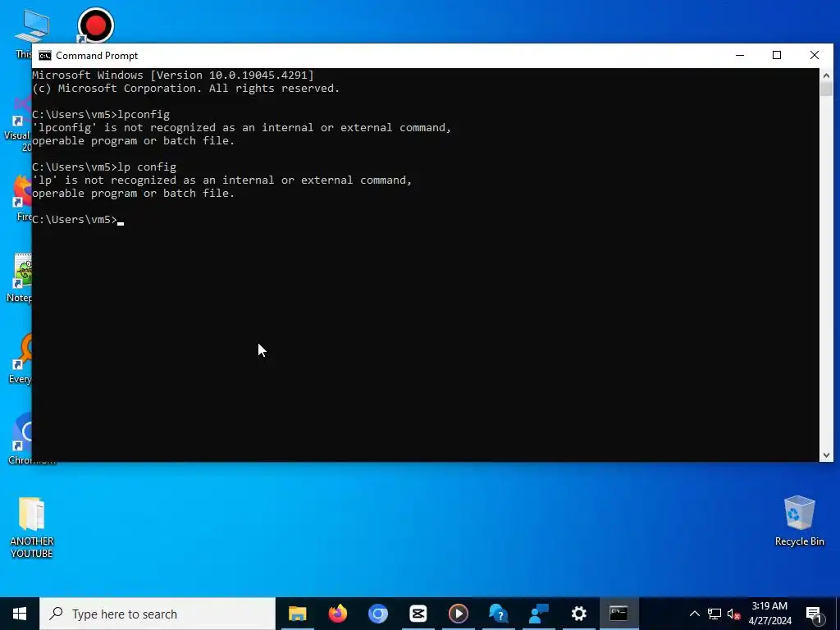Screen dimensions: 840x630
Task: Click the text 'lpconfig' is not recognized line
Action: click(242, 127)
